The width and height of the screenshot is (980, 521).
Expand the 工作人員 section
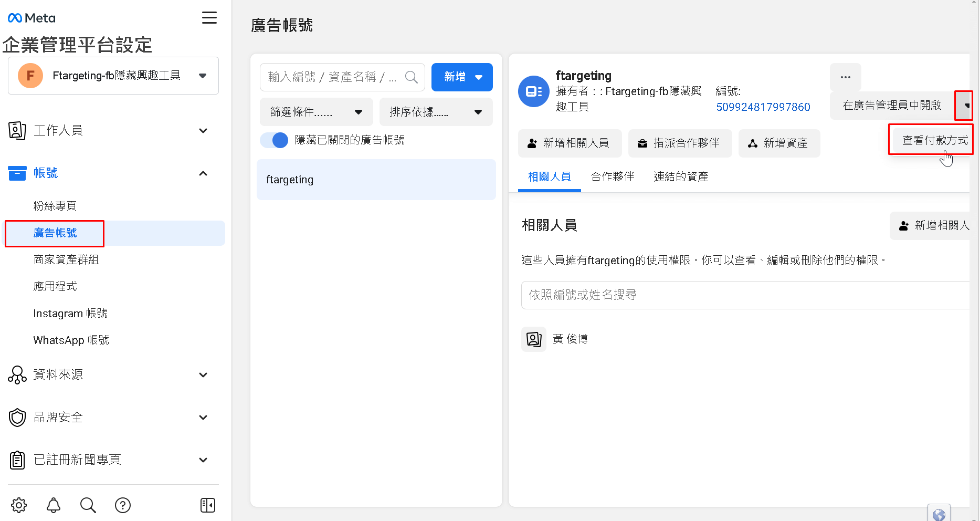tap(203, 131)
